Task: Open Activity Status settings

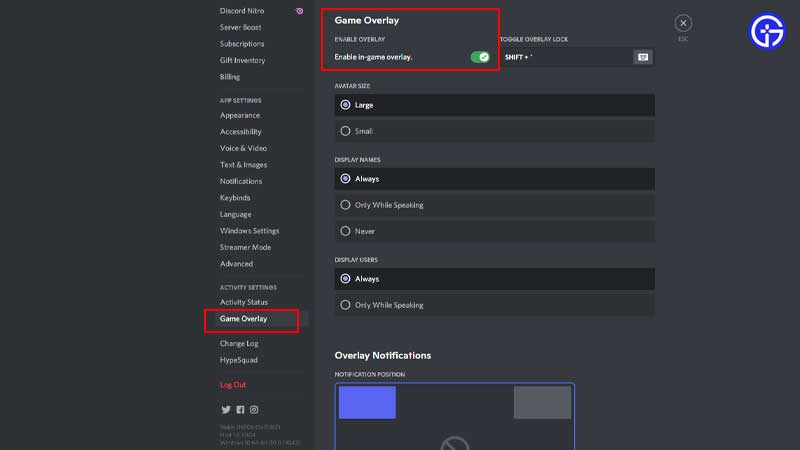Action: coord(243,302)
